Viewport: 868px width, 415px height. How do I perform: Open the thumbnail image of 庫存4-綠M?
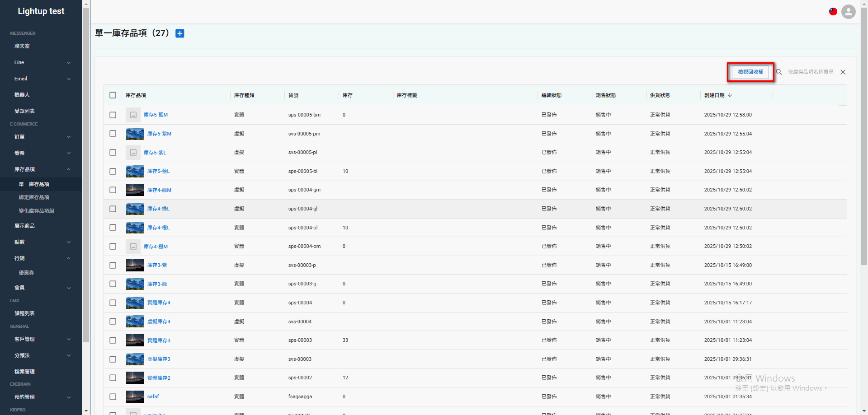click(135, 190)
